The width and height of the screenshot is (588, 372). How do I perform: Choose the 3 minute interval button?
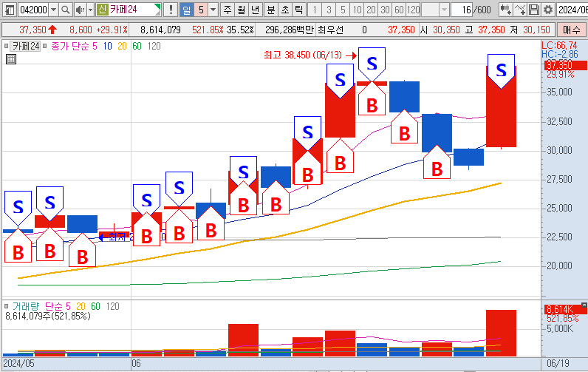329,10
